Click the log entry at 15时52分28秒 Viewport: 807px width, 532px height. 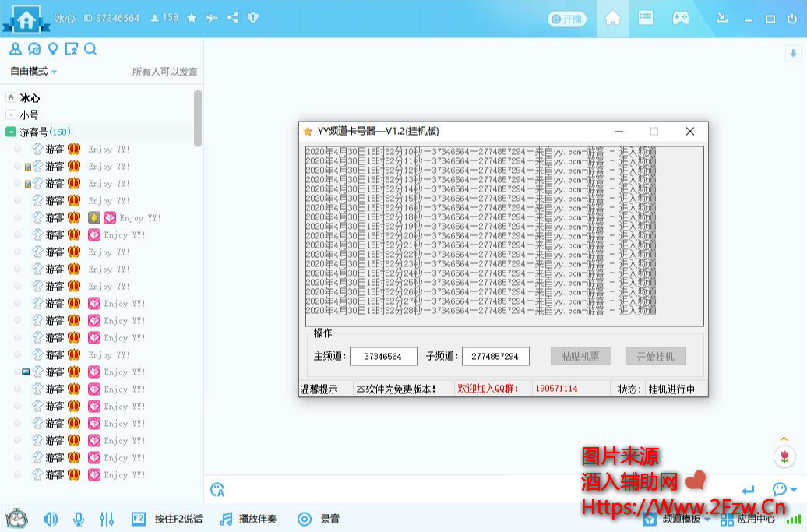(481, 311)
